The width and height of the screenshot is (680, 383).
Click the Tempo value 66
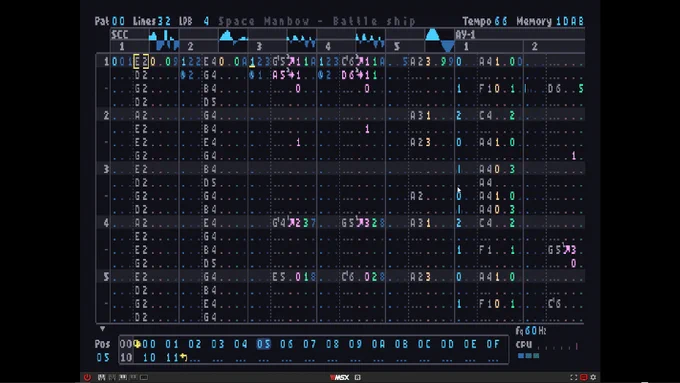501,21
